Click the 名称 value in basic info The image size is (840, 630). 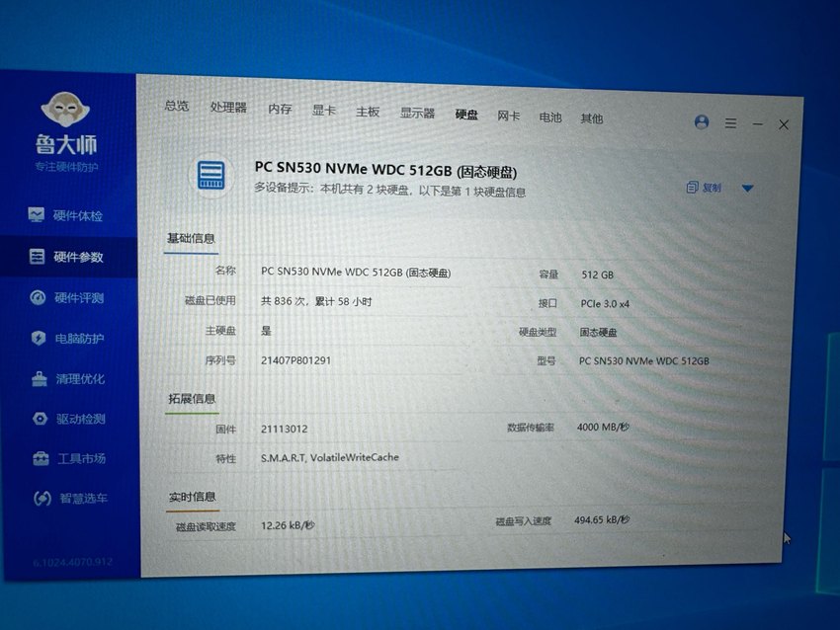(356, 273)
